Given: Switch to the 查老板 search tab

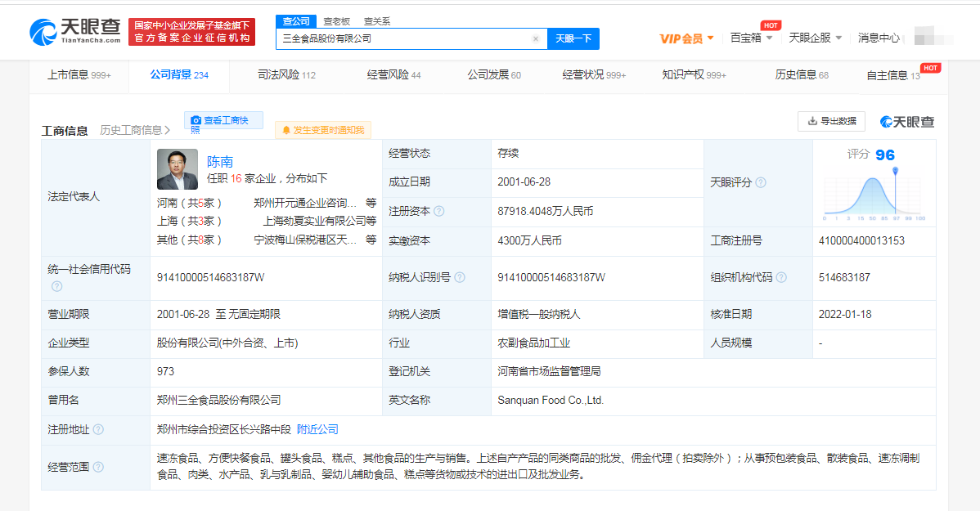Looking at the screenshot, I should tap(337, 21).
